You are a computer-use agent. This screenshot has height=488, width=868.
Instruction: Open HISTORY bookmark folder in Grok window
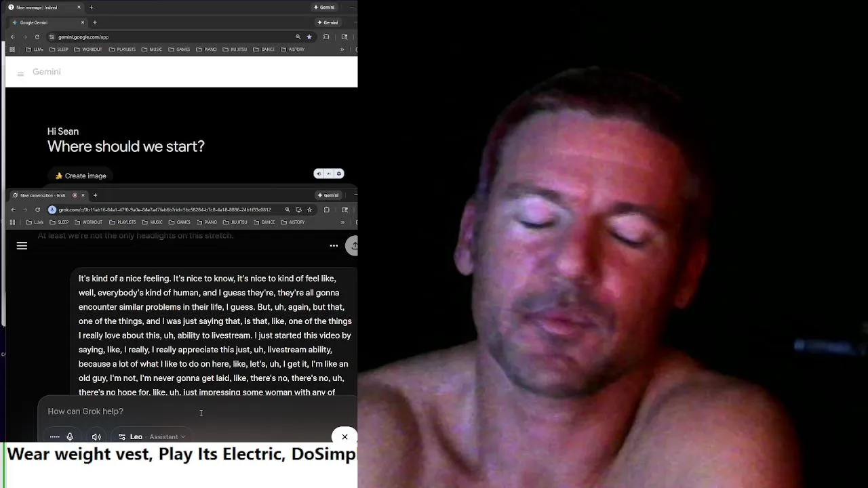pos(293,222)
